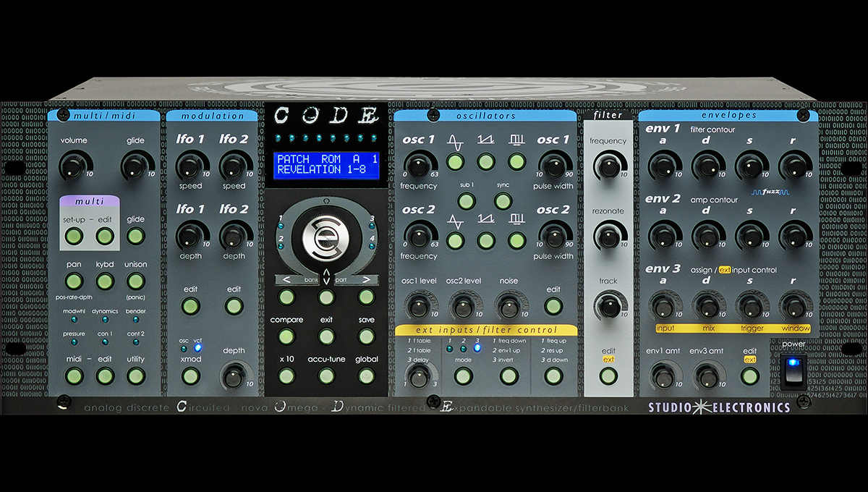This screenshot has width=868, height=492.
Task: Click the multi set-up button
Action: (74, 237)
